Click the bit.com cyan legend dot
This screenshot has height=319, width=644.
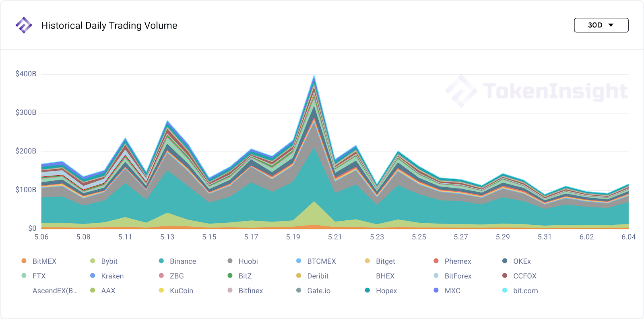point(505,290)
